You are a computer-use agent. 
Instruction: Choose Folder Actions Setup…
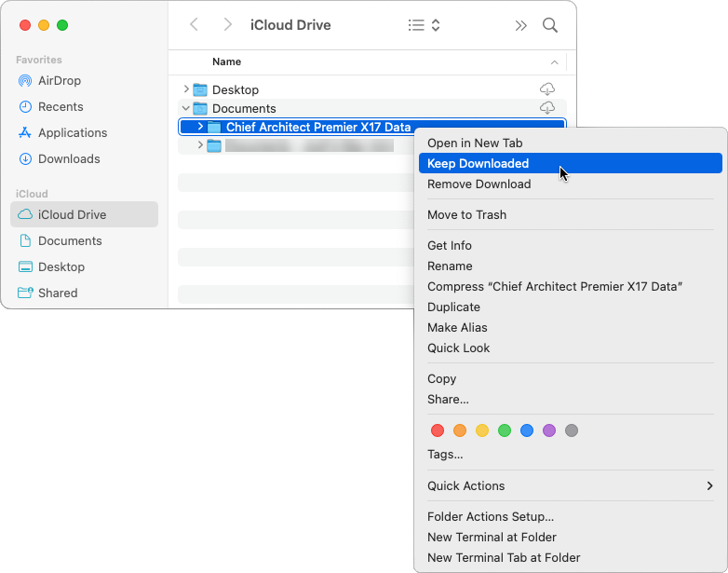tap(570, 516)
